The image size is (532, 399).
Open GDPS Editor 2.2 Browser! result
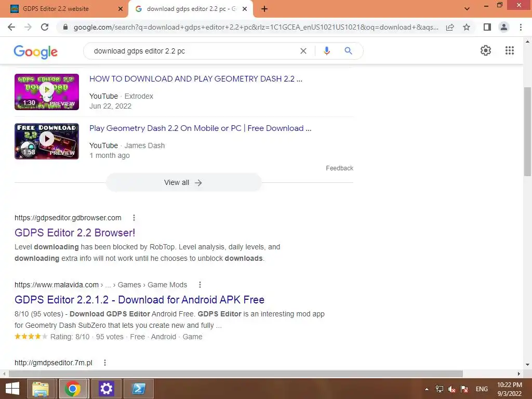(x=75, y=233)
